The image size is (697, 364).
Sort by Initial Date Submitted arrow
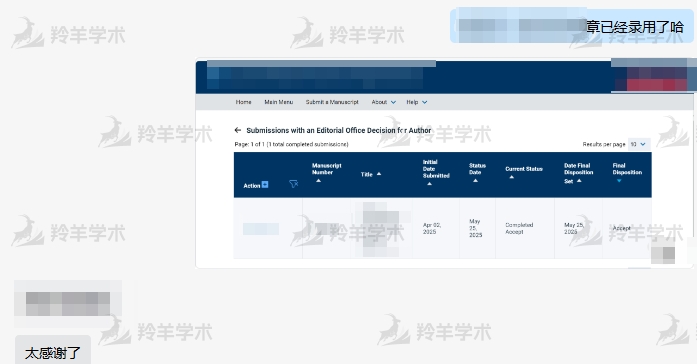[x=429, y=184]
